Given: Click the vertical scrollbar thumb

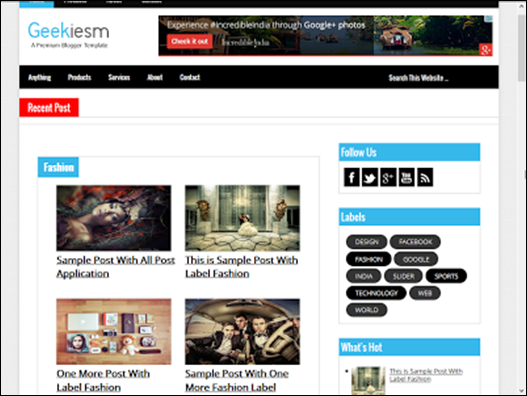Looking at the screenshot, I should [x=521, y=47].
